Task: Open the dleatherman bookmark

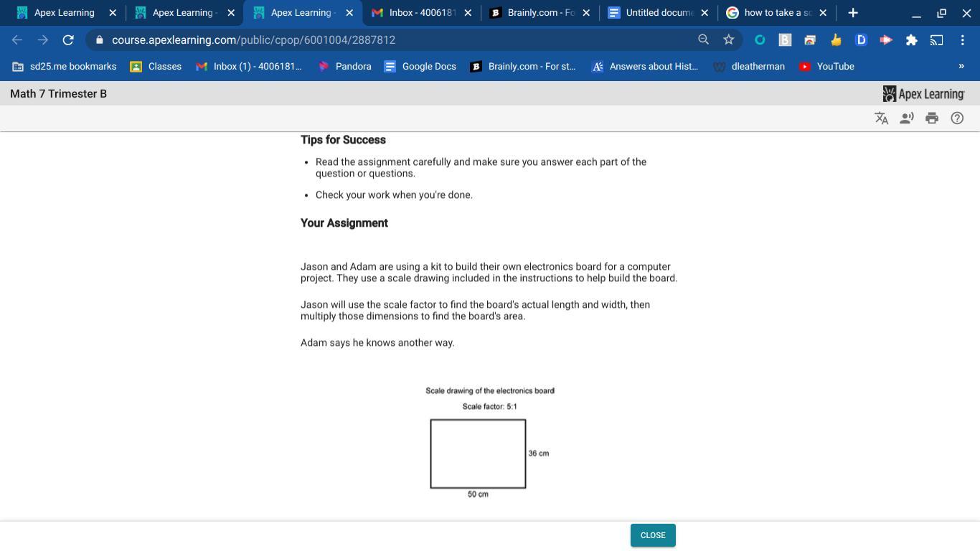Action: click(x=749, y=66)
